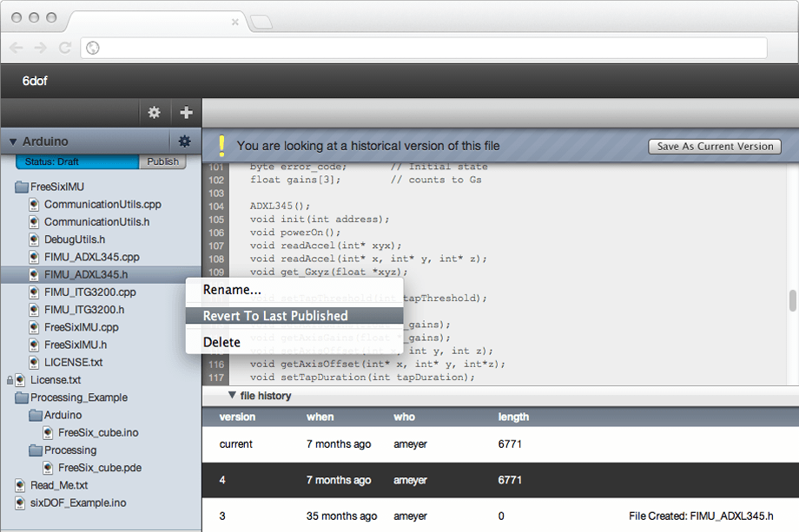Click the plus icon to add a file

point(186,112)
